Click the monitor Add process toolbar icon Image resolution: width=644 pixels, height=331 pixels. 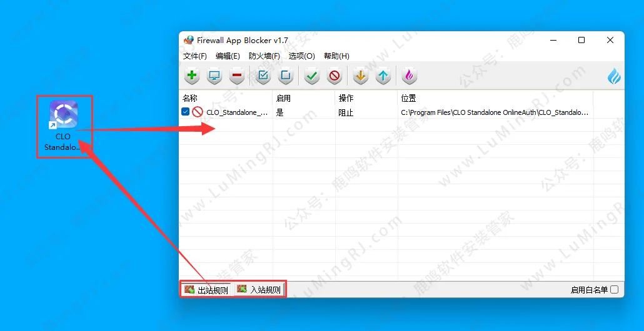pyautogui.click(x=214, y=76)
